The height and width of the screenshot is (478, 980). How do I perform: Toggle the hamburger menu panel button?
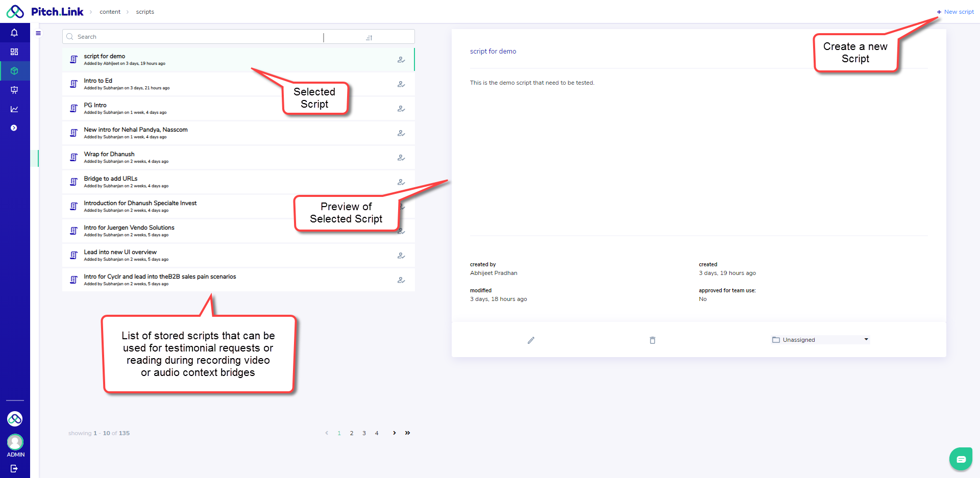click(38, 33)
